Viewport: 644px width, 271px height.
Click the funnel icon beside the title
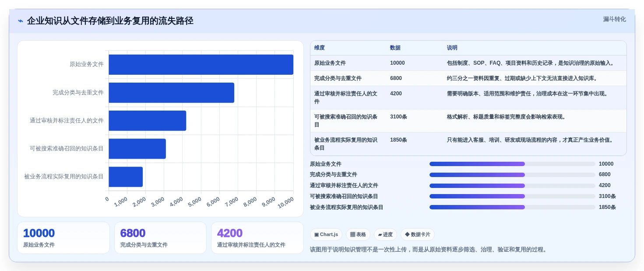21,21
